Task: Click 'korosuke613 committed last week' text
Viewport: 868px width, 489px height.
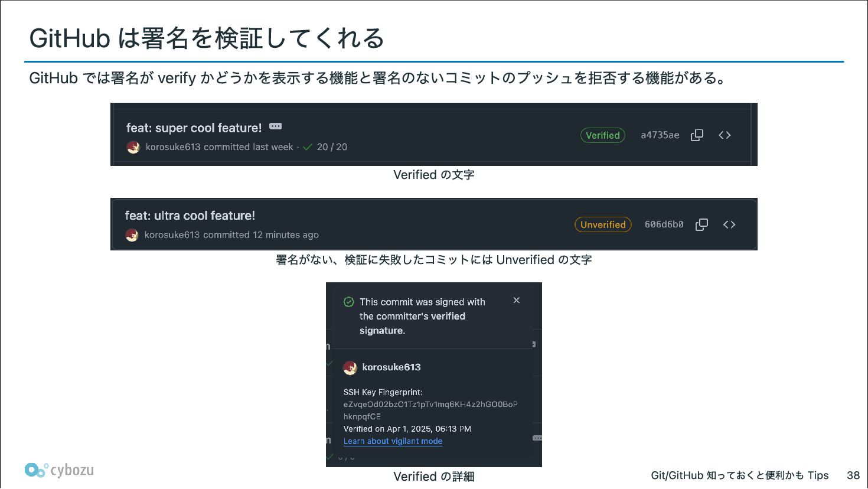Action: [219, 147]
